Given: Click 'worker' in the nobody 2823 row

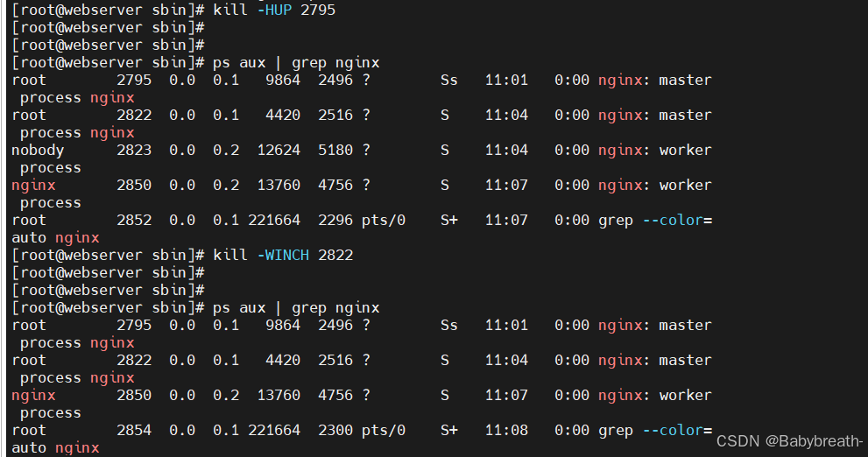Looking at the screenshot, I should point(685,150).
